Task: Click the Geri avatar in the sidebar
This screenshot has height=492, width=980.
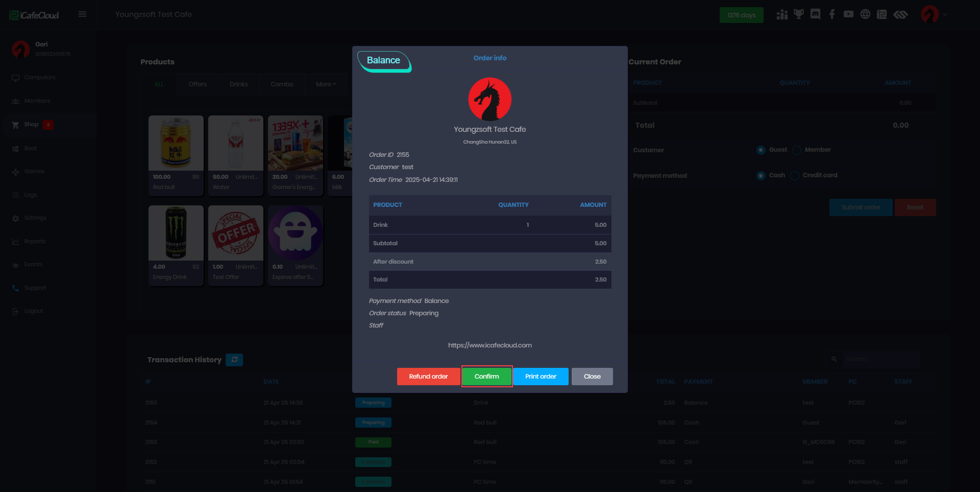Action: click(x=21, y=49)
